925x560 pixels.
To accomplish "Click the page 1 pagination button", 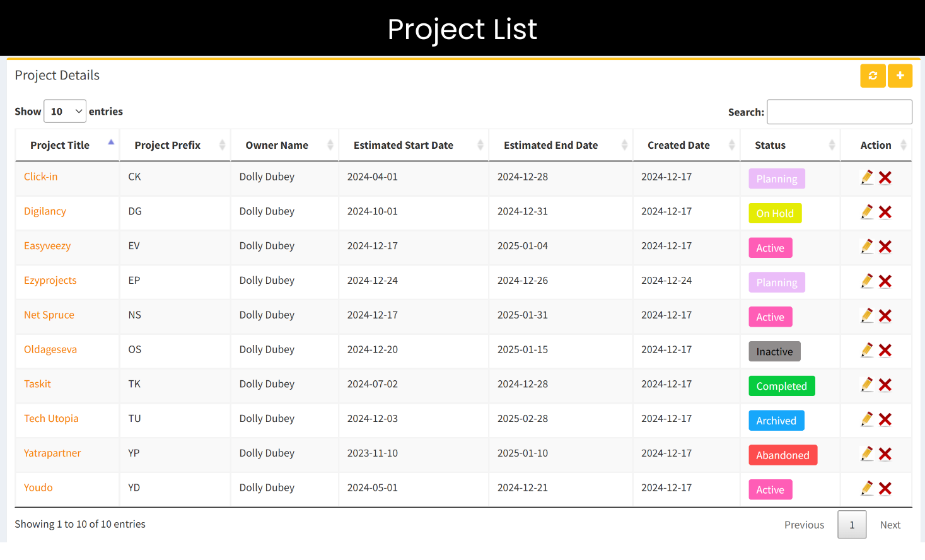I will tap(852, 524).
